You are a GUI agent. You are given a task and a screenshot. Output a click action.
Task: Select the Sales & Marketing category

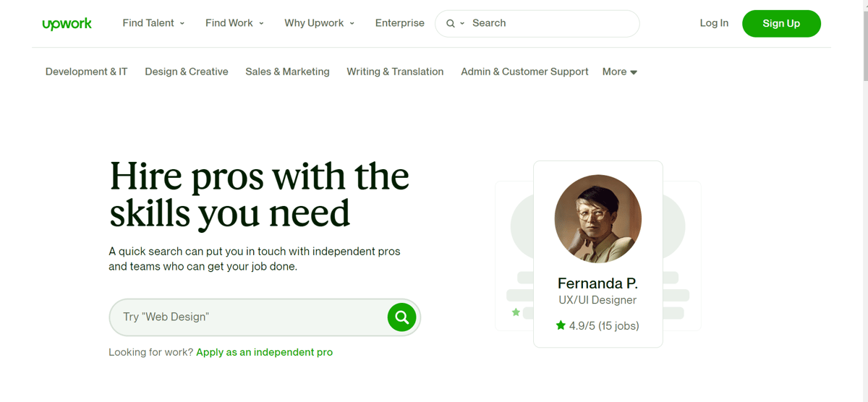(287, 72)
